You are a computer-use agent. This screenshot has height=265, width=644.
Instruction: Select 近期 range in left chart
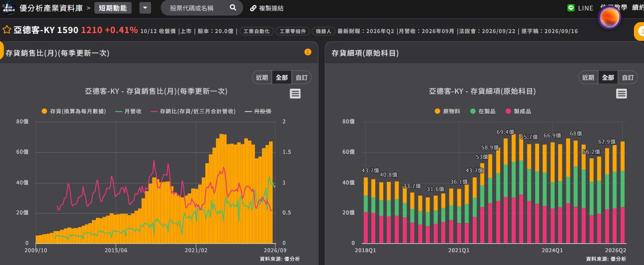[262, 77]
